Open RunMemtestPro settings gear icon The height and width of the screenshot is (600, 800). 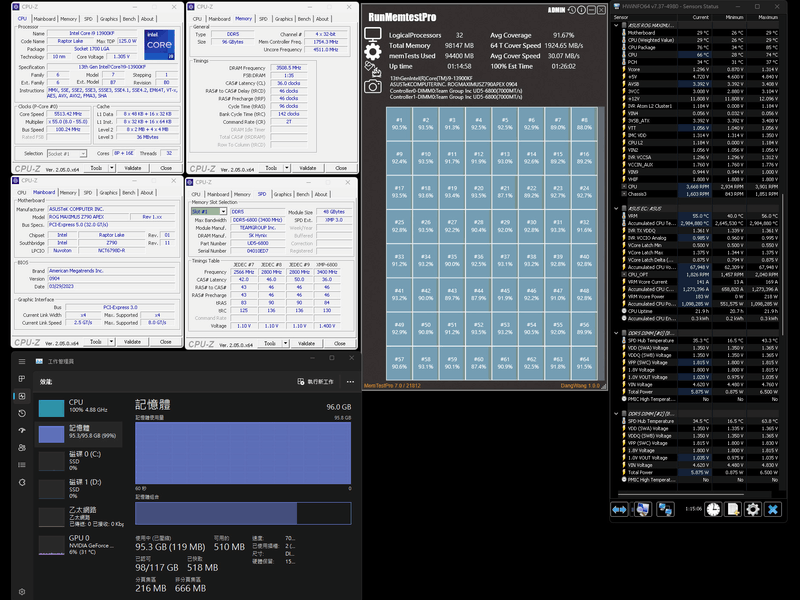[372, 52]
